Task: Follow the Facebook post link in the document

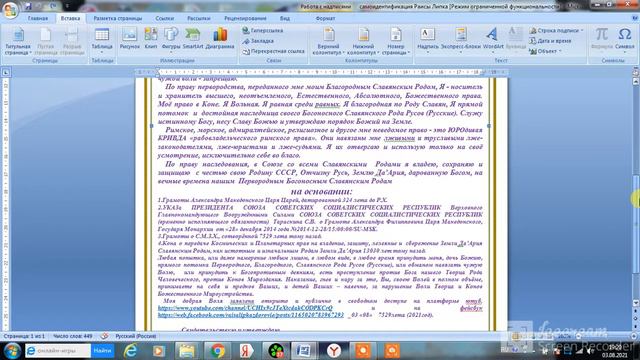Action: pos(251,315)
